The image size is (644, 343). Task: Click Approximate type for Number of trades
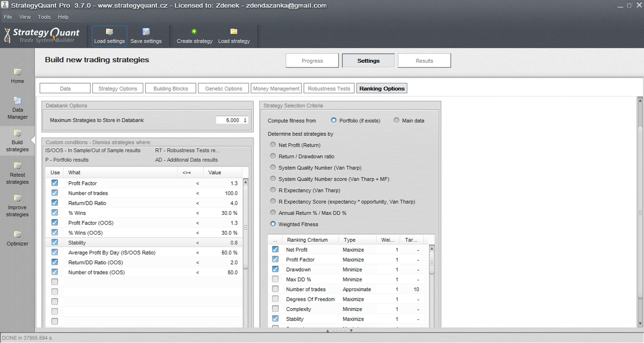(356, 289)
